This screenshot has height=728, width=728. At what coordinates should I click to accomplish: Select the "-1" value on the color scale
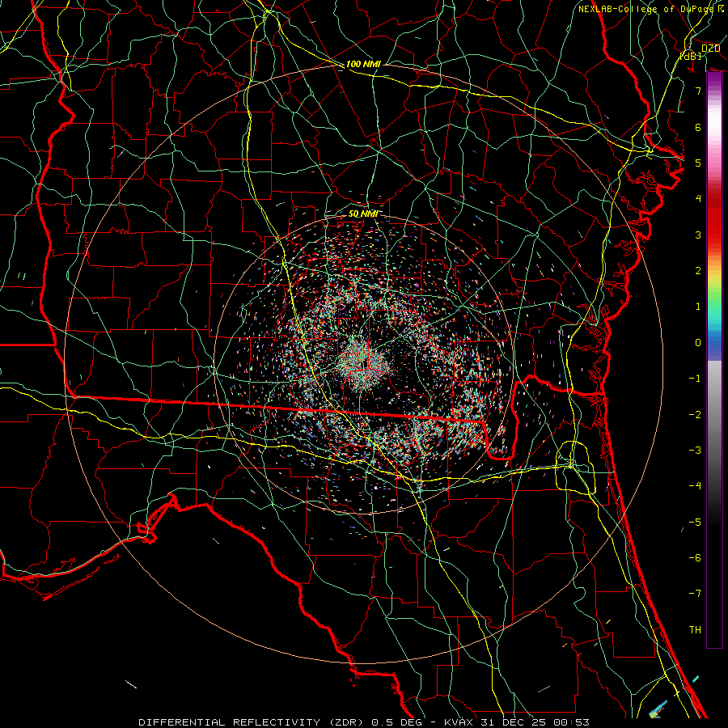coord(695,379)
